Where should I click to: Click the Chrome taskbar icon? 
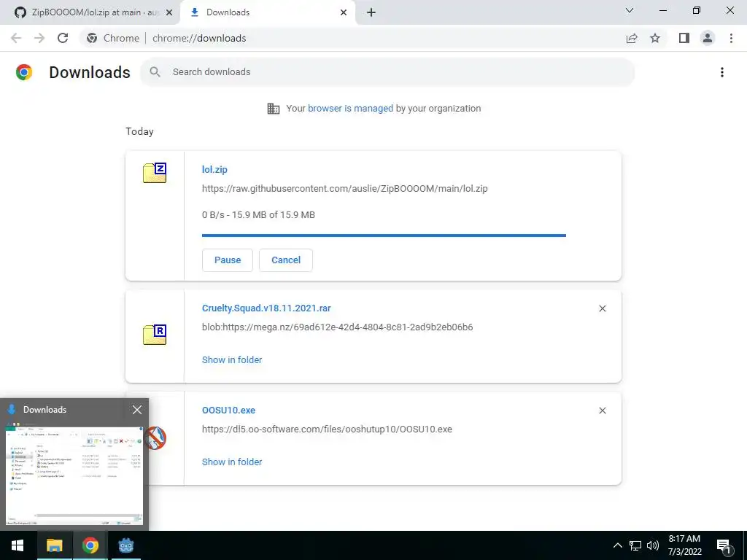coord(90,545)
